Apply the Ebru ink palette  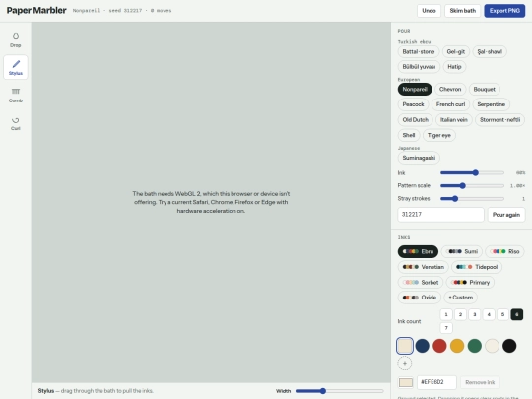(x=418, y=251)
